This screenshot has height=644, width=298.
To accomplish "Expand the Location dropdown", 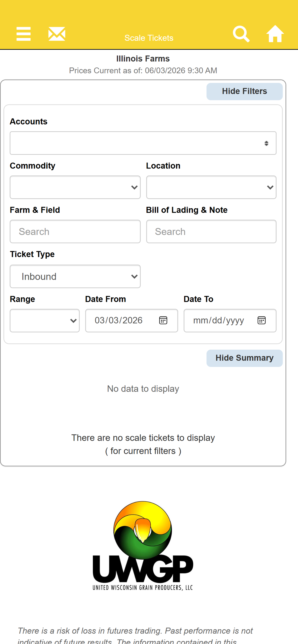I will [211, 188].
